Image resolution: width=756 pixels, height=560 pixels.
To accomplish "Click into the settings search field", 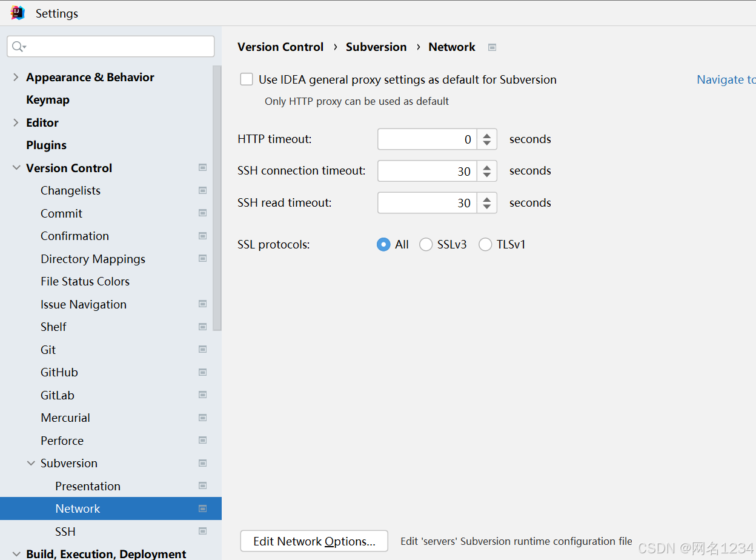I will click(x=111, y=47).
